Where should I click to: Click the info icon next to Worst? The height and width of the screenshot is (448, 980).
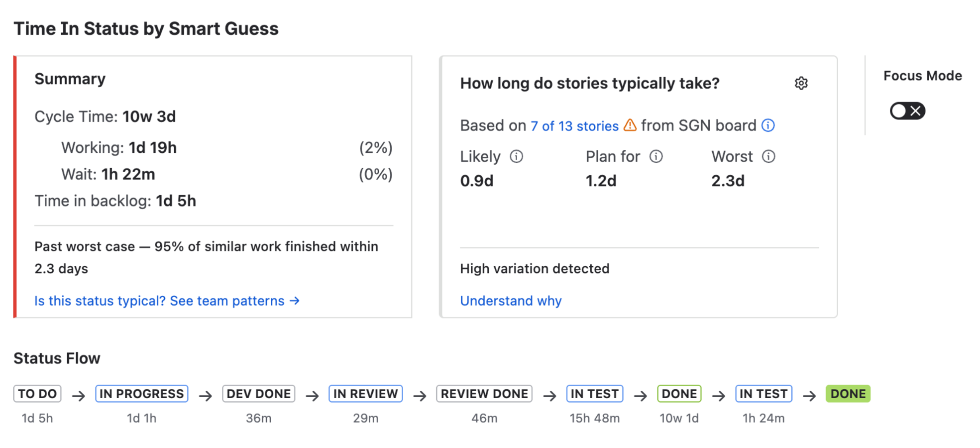pos(768,157)
